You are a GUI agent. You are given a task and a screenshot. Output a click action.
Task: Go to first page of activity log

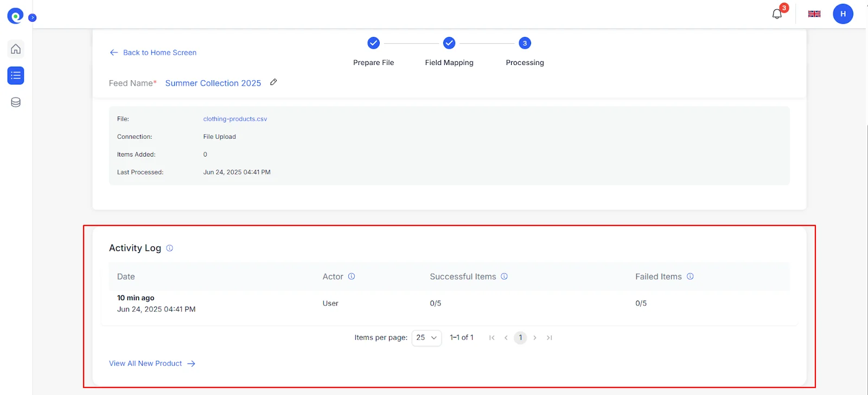[x=492, y=338]
